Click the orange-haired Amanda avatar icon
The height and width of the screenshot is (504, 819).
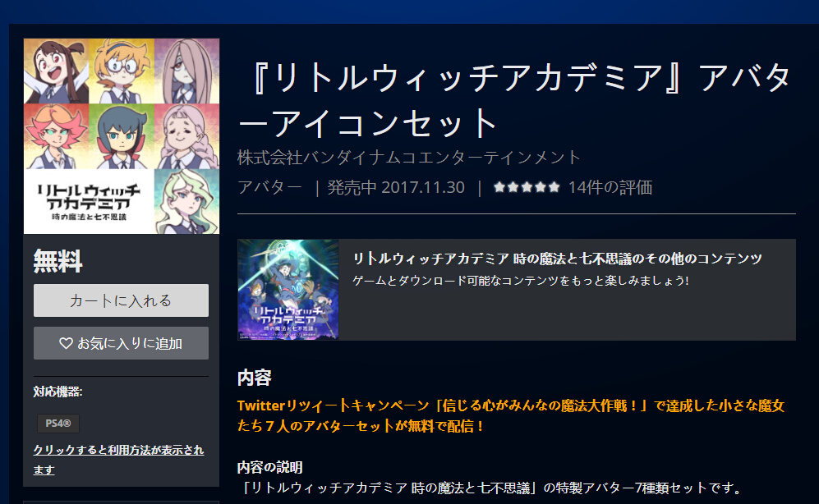coord(56,136)
